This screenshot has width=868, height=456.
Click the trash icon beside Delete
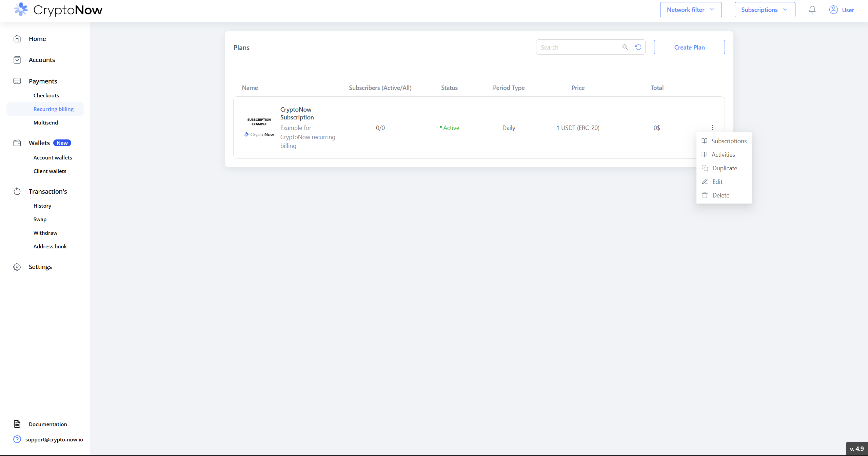pyautogui.click(x=705, y=195)
